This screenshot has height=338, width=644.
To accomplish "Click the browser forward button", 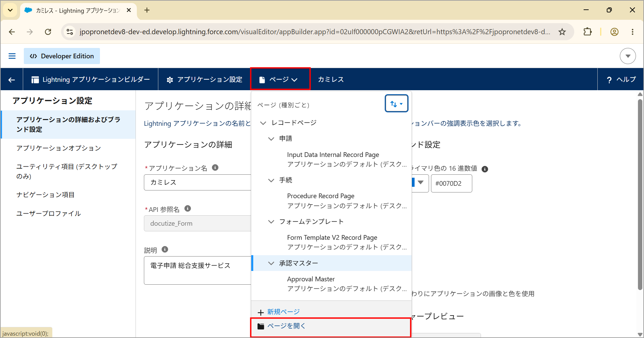I will (30, 32).
